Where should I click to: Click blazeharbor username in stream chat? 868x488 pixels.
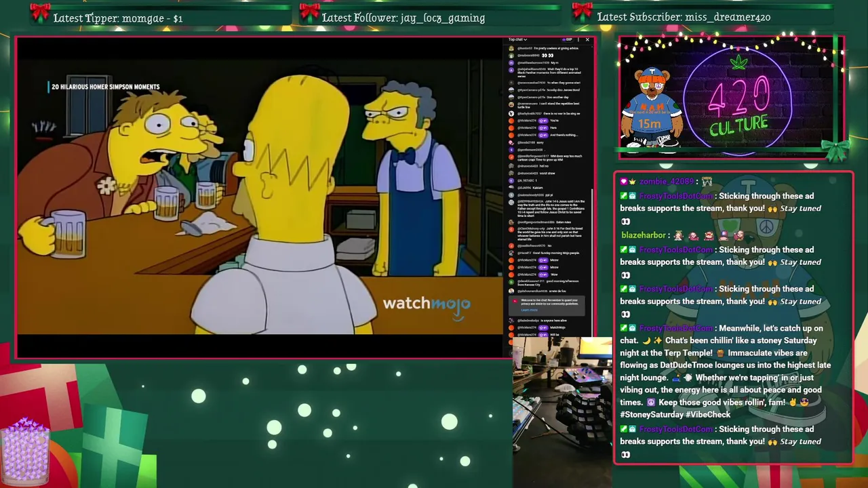point(644,235)
